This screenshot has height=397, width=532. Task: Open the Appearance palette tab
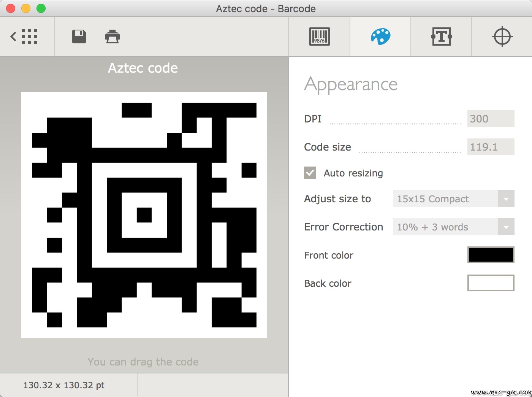380,37
